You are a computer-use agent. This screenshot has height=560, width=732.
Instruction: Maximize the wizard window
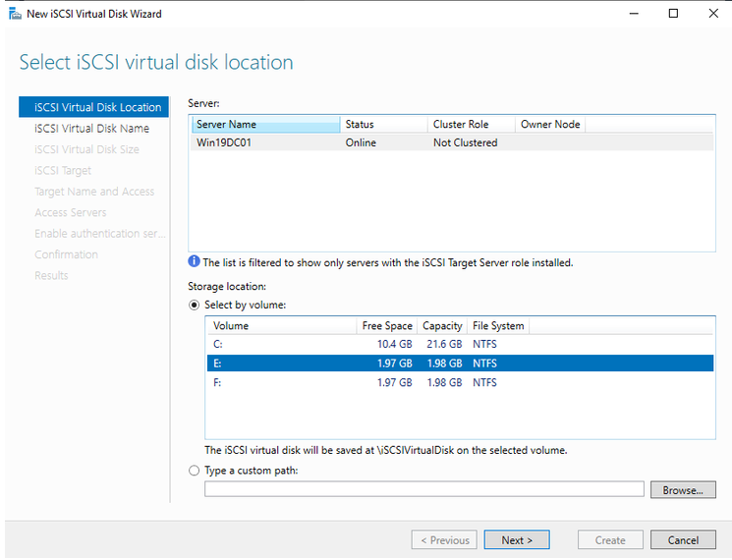[673, 14]
